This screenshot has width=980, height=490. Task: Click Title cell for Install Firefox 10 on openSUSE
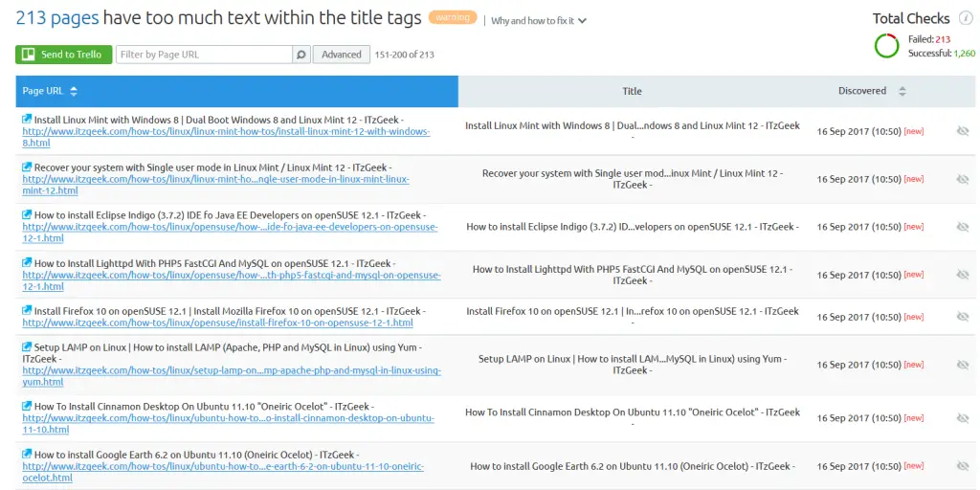click(633, 317)
